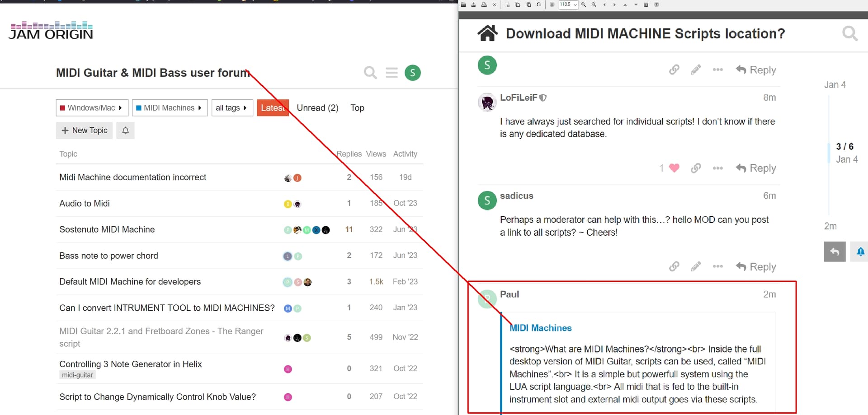Like LoFiLeiF's post with the heart
The height and width of the screenshot is (415, 868).
(674, 168)
